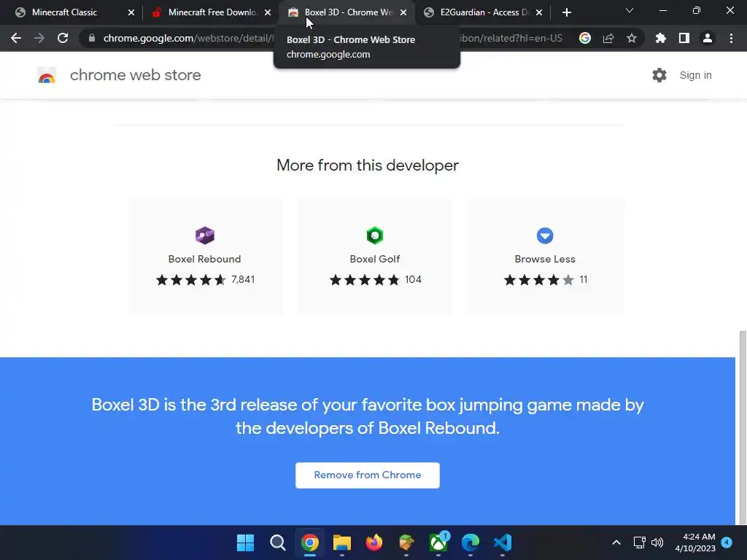This screenshot has height=560, width=747.
Task: Open a new browser tab
Action: (566, 12)
